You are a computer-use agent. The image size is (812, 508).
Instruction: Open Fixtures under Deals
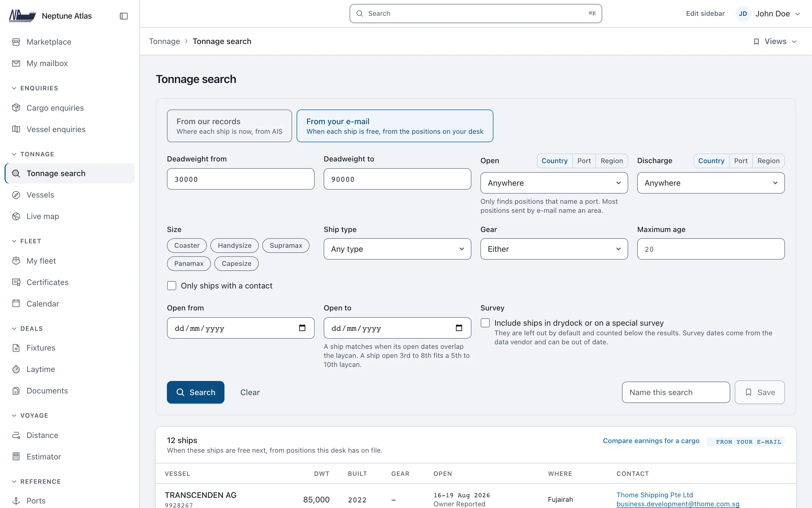click(70, 348)
